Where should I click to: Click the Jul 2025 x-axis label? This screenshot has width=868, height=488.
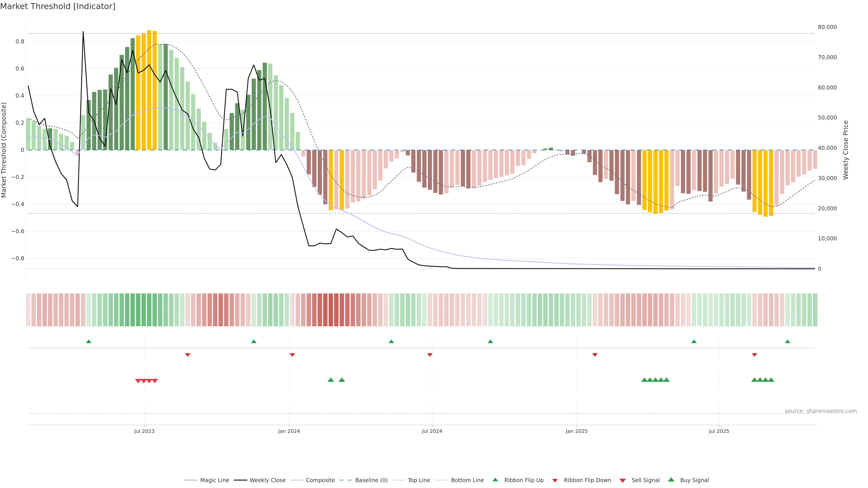[719, 431]
